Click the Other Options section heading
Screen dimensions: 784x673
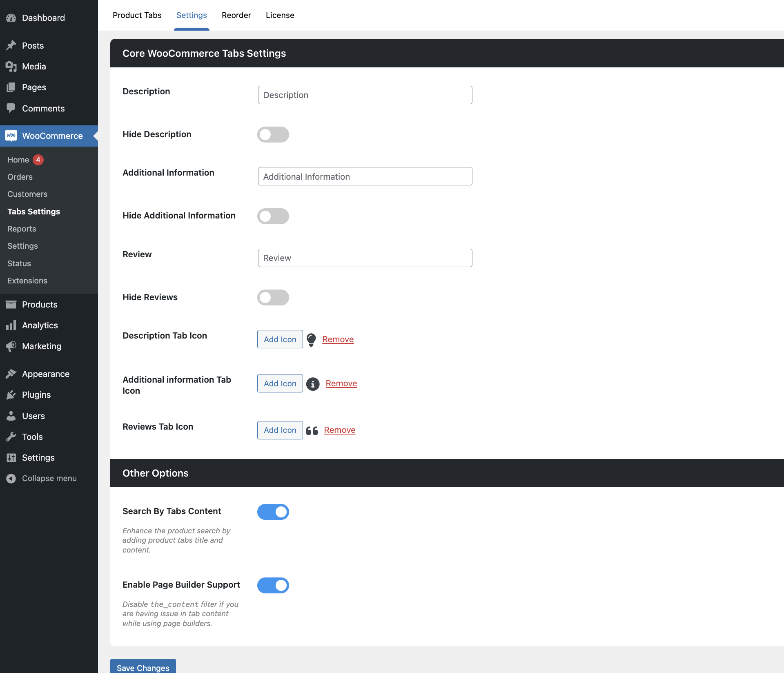coord(156,473)
